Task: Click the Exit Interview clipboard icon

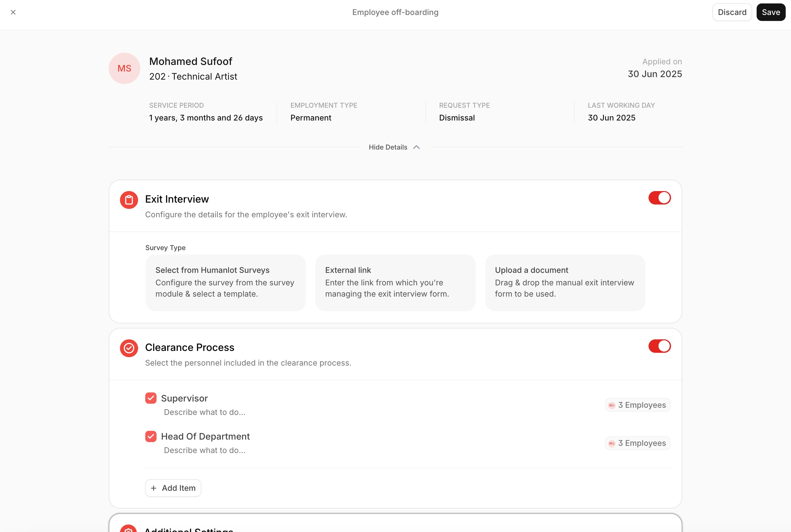Action: (129, 200)
